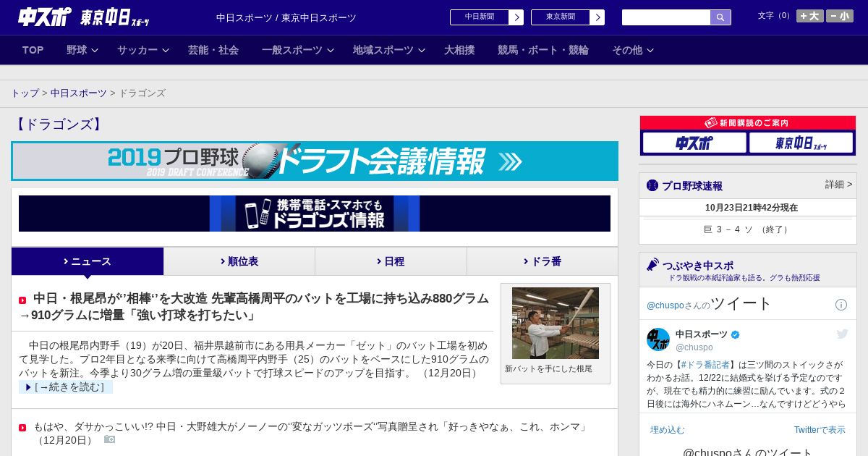Click the 東京中日スポーツ header logo
This screenshot has height=456, width=868.
(x=114, y=18)
